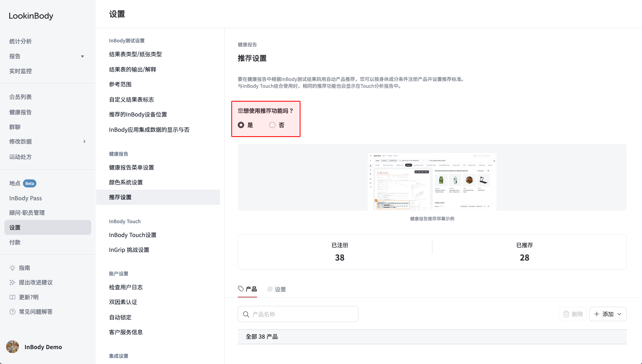Expand the 修改数据 submenu arrow
The image size is (642, 364).
85,141
